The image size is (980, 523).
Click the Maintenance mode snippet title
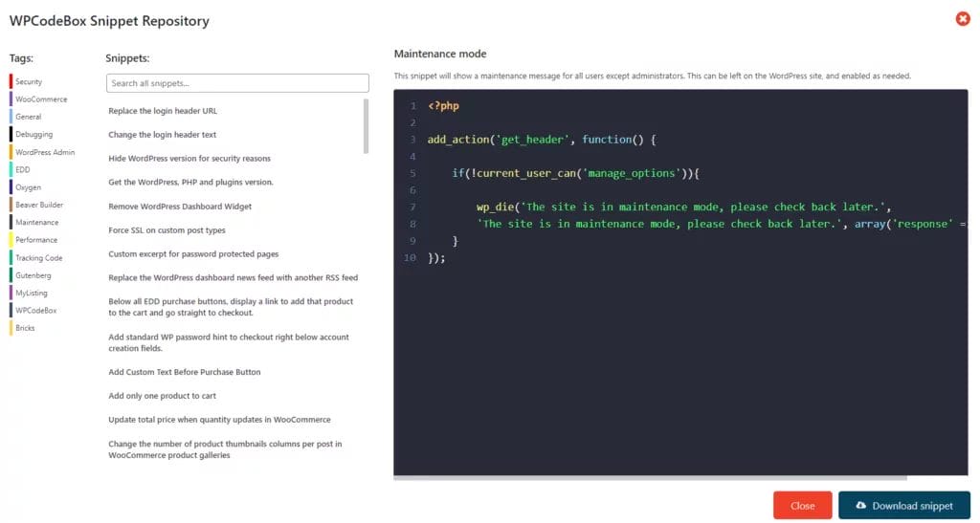click(440, 54)
